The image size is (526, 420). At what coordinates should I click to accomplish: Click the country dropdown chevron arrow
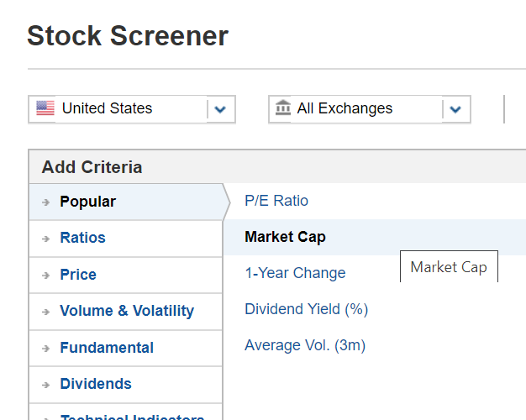[x=221, y=109]
